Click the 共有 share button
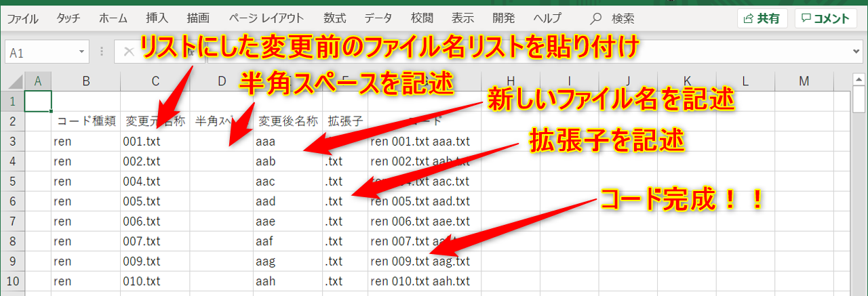The width and height of the screenshot is (868, 296). coord(762,18)
